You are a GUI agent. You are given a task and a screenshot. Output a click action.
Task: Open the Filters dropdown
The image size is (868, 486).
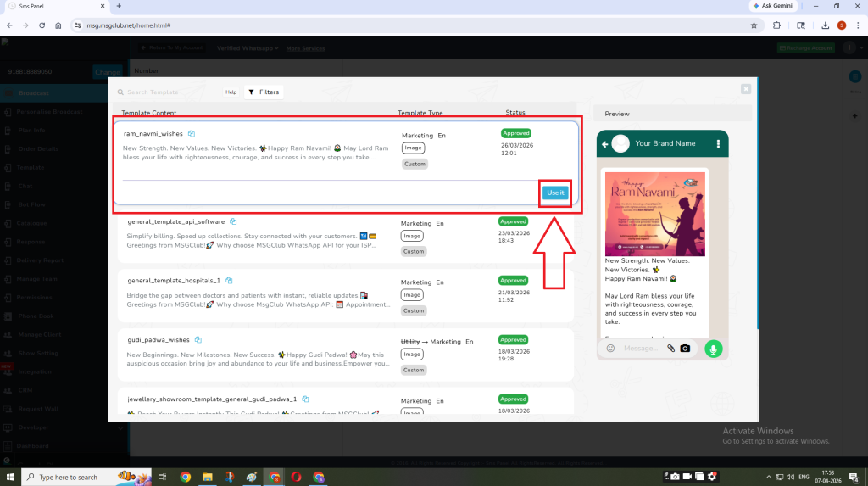pyautogui.click(x=263, y=92)
